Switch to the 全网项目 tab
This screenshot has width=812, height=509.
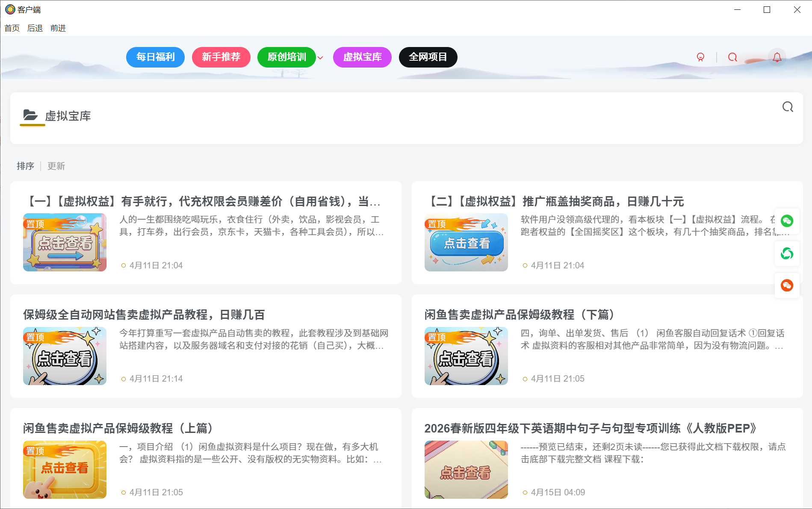click(428, 57)
